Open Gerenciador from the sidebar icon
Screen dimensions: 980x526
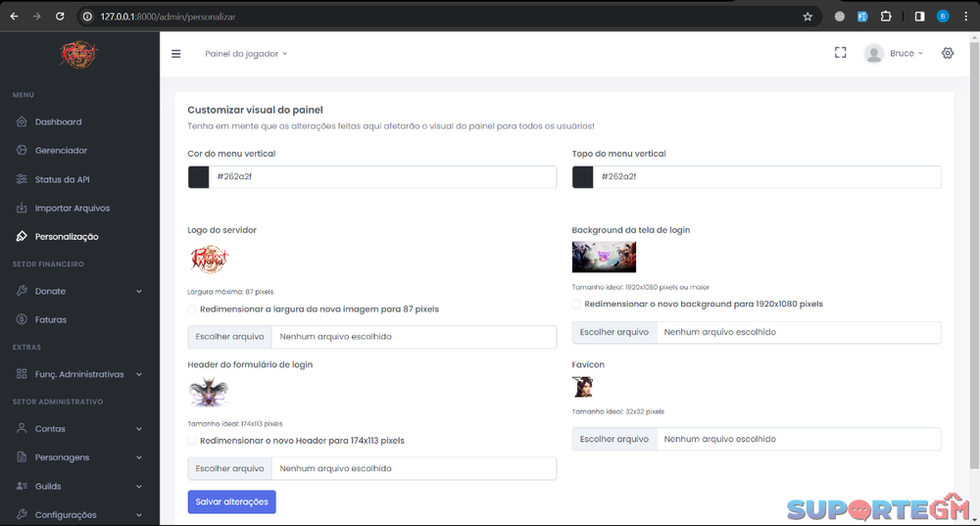coord(22,151)
